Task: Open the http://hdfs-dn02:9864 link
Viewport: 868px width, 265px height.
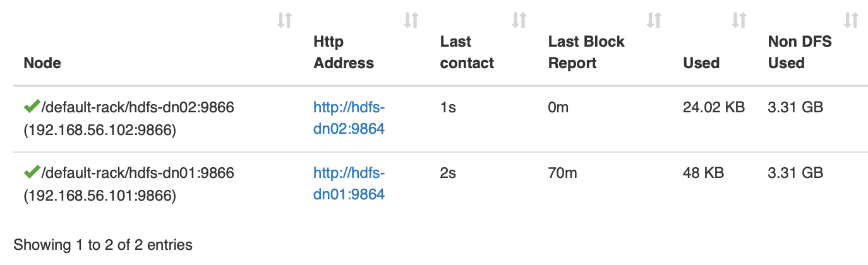Action: point(349,118)
